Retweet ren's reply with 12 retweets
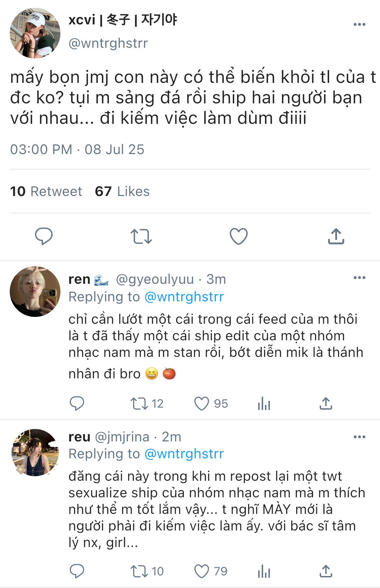The width and height of the screenshot is (380, 588). tap(139, 404)
